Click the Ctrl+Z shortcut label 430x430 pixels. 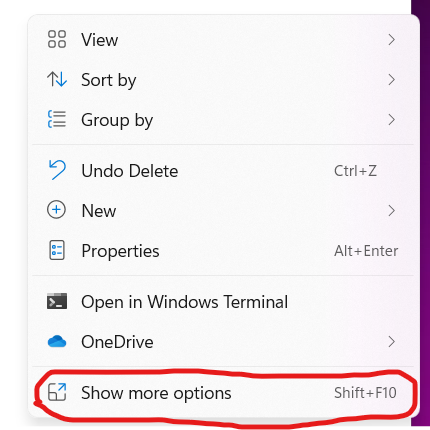355,171
